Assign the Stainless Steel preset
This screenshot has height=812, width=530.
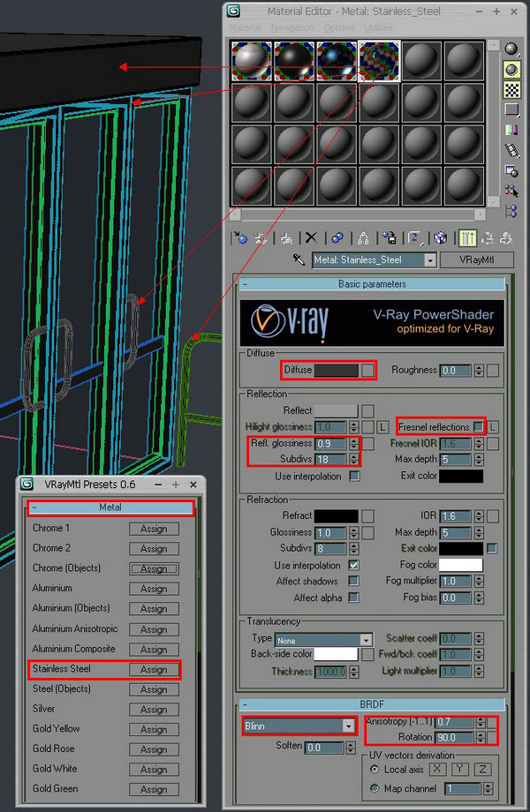point(154,669)
